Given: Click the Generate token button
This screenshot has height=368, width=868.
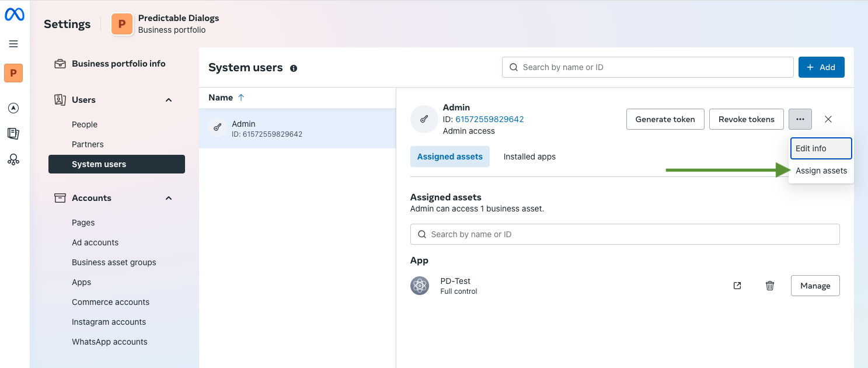Looking at the screenshot, I should click(665, 119).
